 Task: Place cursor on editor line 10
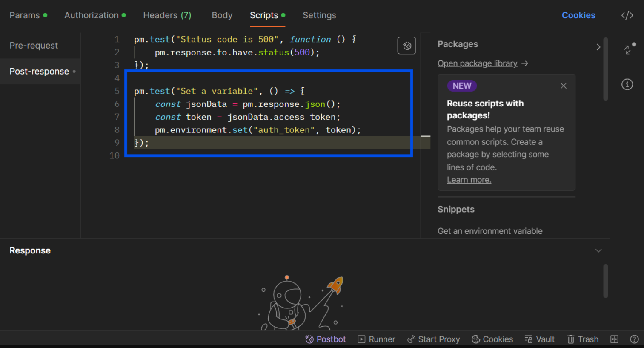click(272, 155)
